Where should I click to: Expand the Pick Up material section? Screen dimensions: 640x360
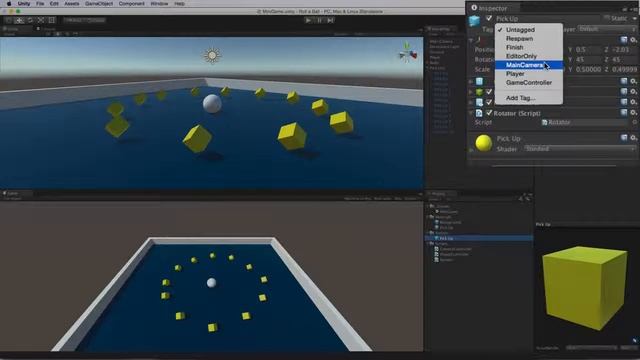(x=471, y=150)
